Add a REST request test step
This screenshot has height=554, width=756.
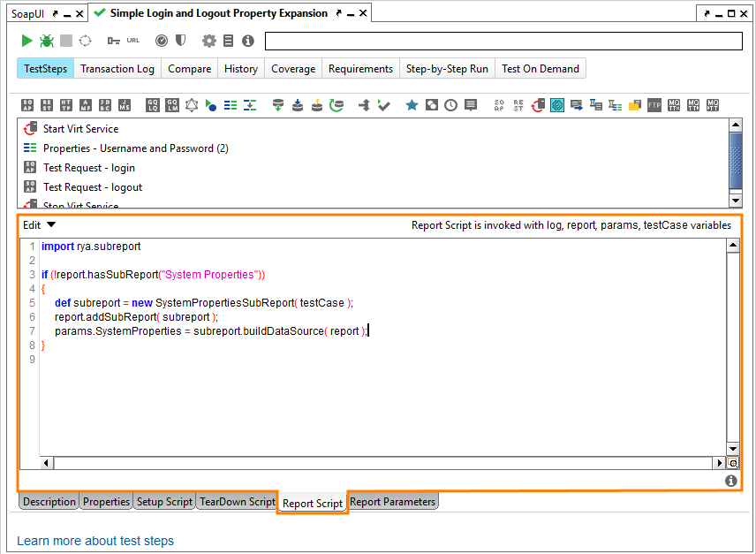pos(47,105)
